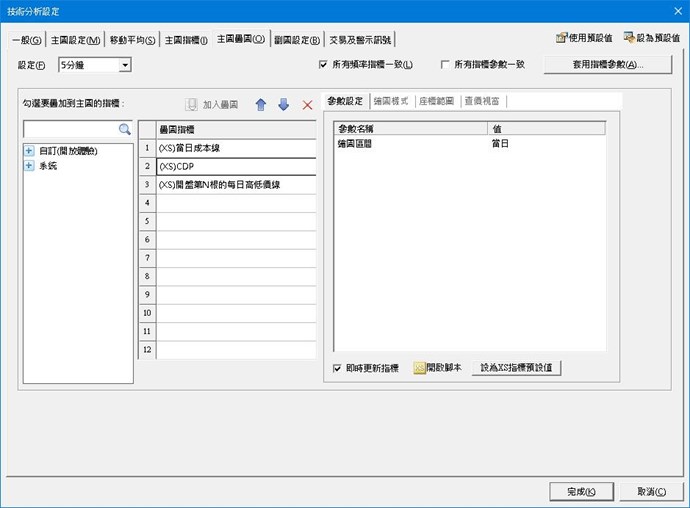The image size is (690, 508).
Task: Select row (XS)開盤第N根的每日高低價線
Action: pyautogui.click(x=236, y=185)
